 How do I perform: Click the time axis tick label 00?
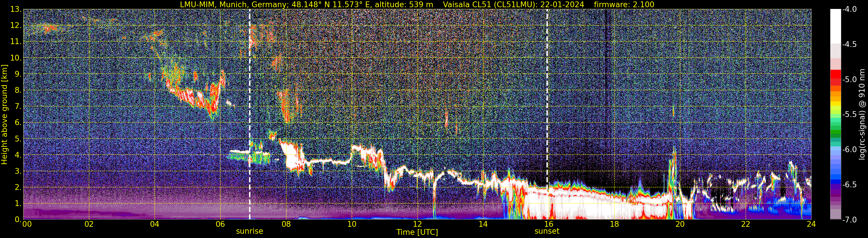click(27, 224)
